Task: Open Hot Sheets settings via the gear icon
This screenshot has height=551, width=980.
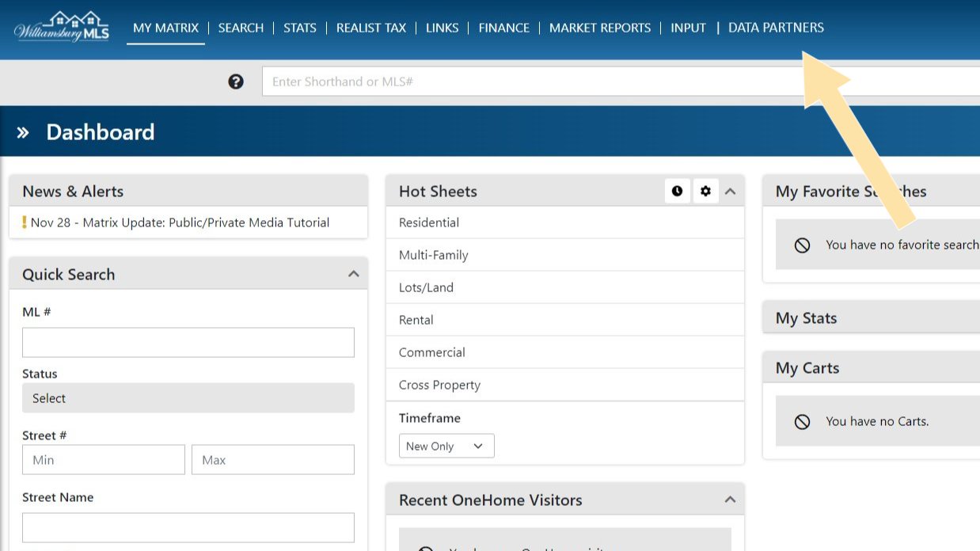Action: 705,190
